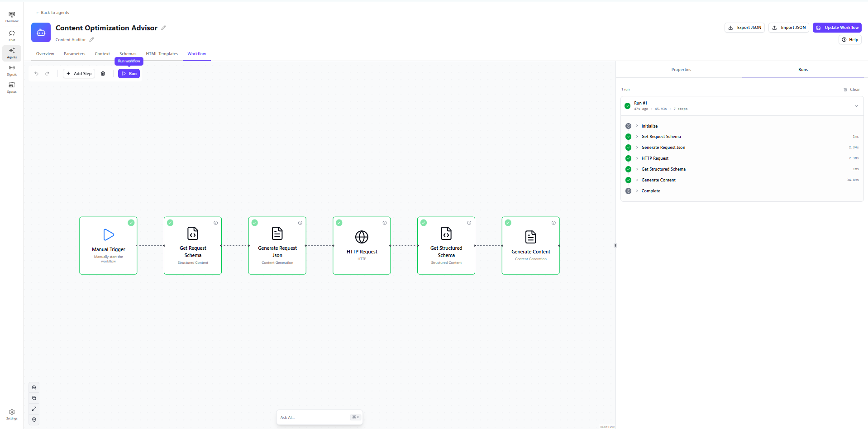Edit the agent title pencil icon
The height and width of the screenshot is (429, 868).
tap(163, 28)
